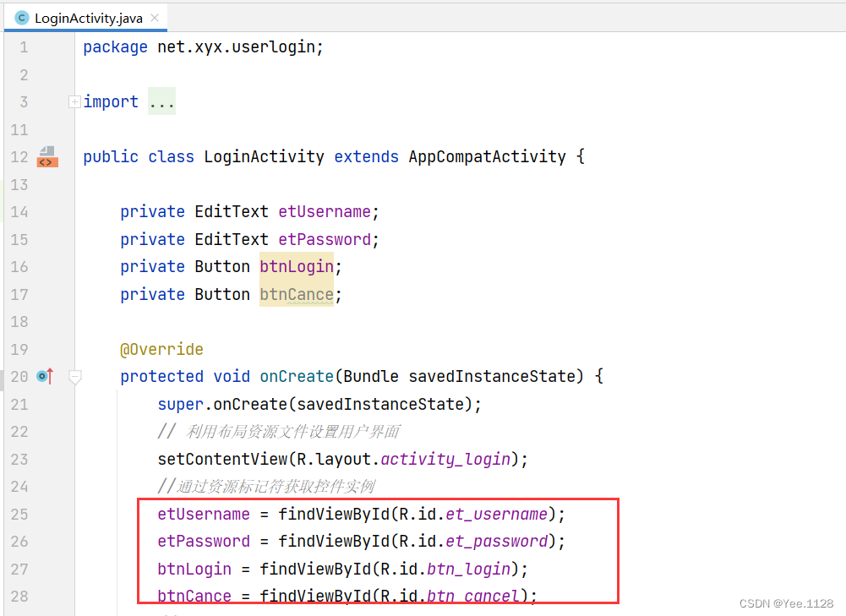The height and width of the screenshot is (616, 846).
Task: Click 'et_username' resource id on line 25
Action: (496, 514)
